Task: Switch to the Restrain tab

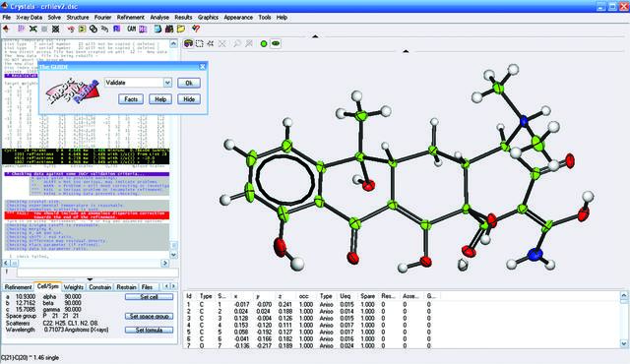Action: [126, 287]
